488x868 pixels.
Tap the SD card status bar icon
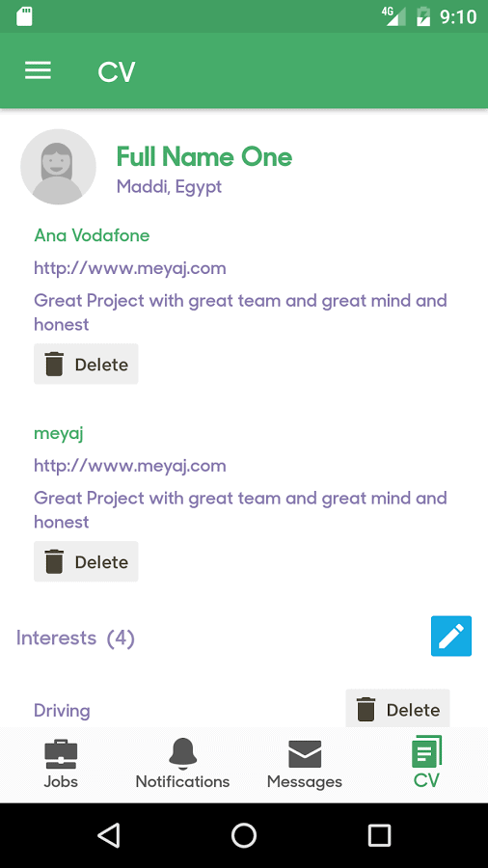pos(24,16)
